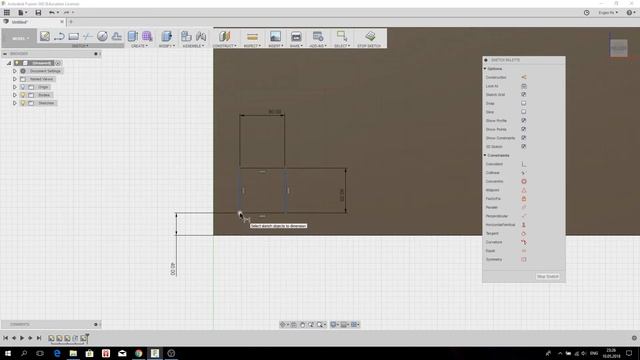Collapse the Options section in Sketch Palette

485,69
